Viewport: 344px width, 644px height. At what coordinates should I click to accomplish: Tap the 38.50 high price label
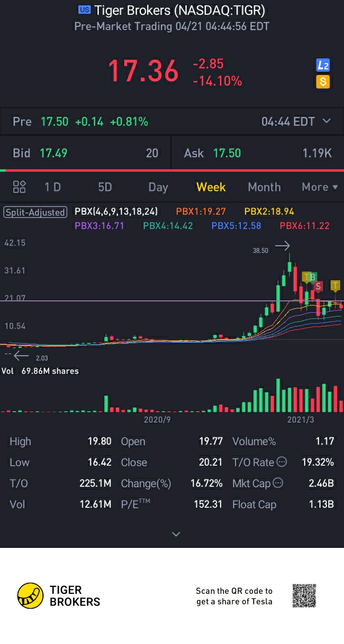[260, 251]
